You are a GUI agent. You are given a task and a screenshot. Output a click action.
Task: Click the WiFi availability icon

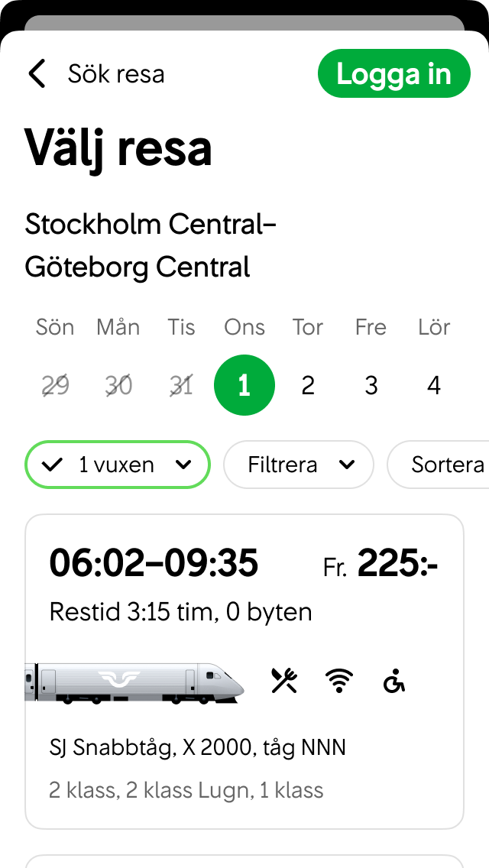[x=339, y=679]
